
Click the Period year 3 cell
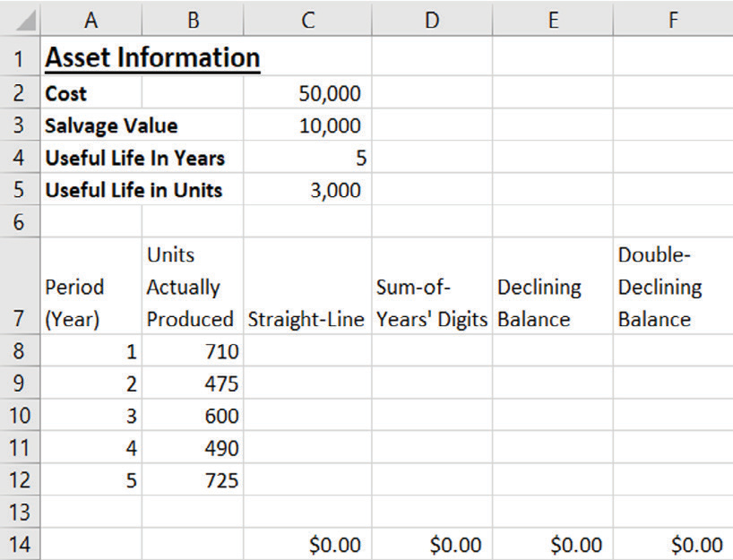point(91,416)
